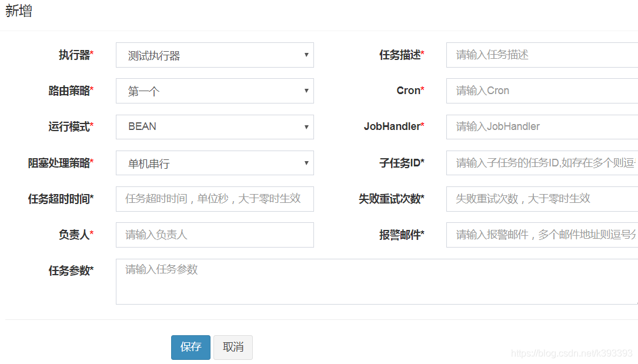The height and width of the screenshot is (364, 638).
Task: Focus the JobHandler input field
Action: [542, 127]
